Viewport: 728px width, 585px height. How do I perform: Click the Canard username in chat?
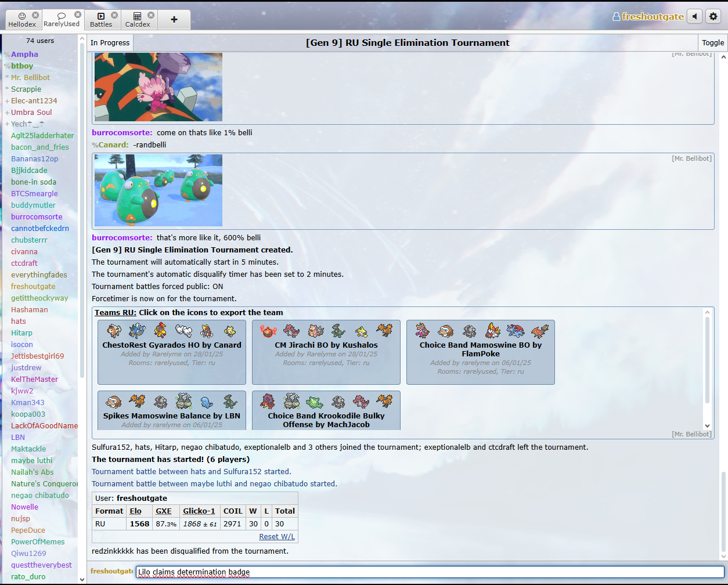tap(113, 145)
